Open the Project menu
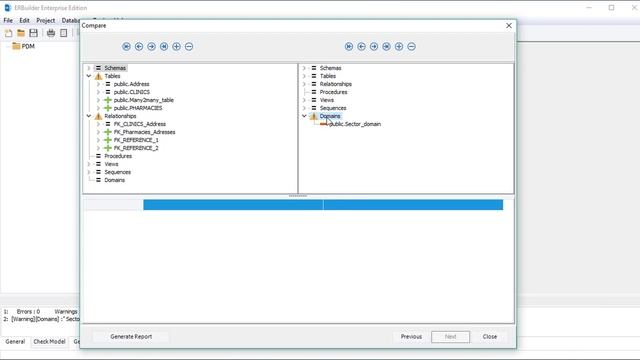The image size is (640, 360). (x=46, y=20)
